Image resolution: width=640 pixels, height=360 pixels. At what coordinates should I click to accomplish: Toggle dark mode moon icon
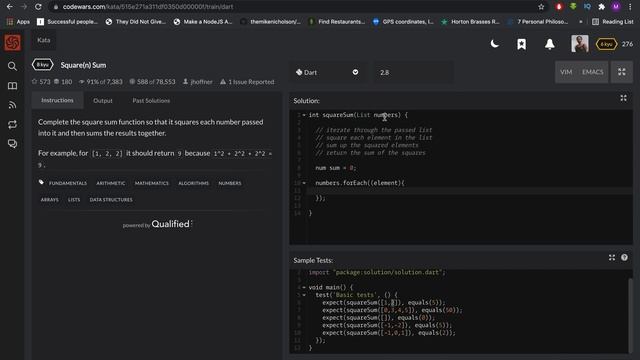(494, 44)
